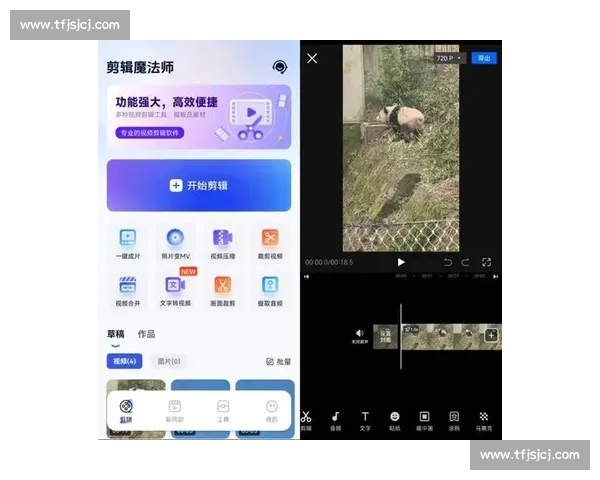600x480 pixels.
Task: Redo the last edit
Action: [465, 262]
